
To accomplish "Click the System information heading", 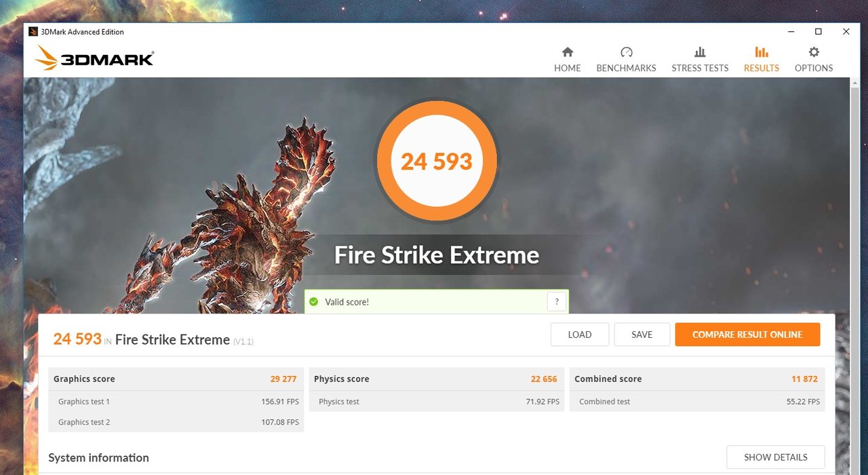I will (98, 458).
